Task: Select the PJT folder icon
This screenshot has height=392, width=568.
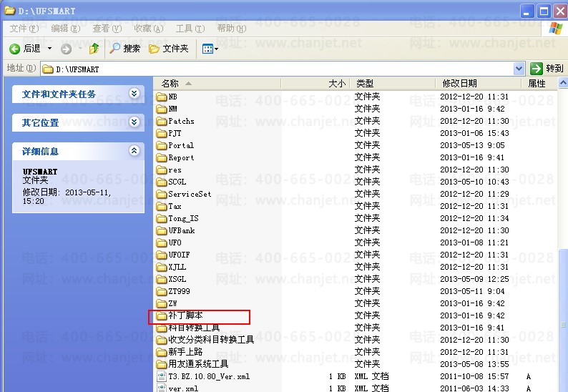Action: tap(162, 133)
